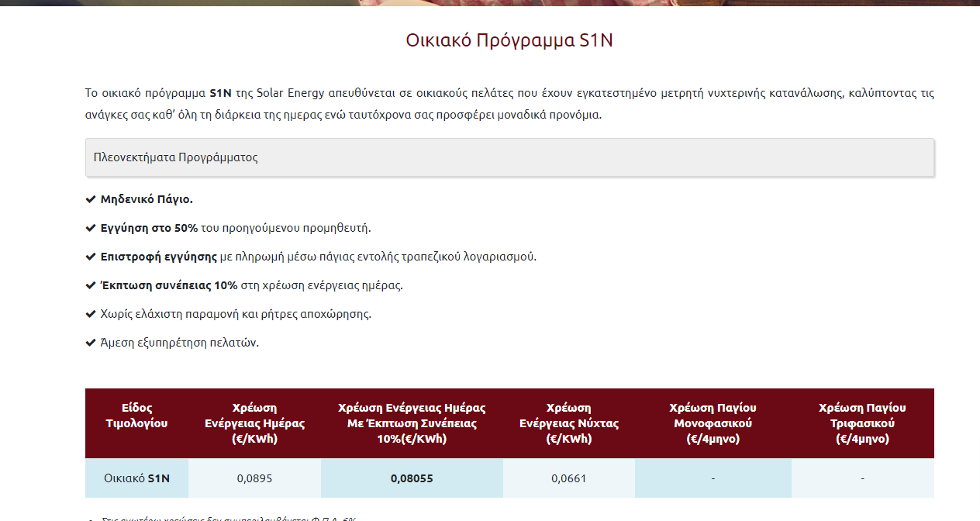980x521 pixels.
Task: Click the dash under Παγίου Μονοφασικού
Action: [x=713, y=478]
